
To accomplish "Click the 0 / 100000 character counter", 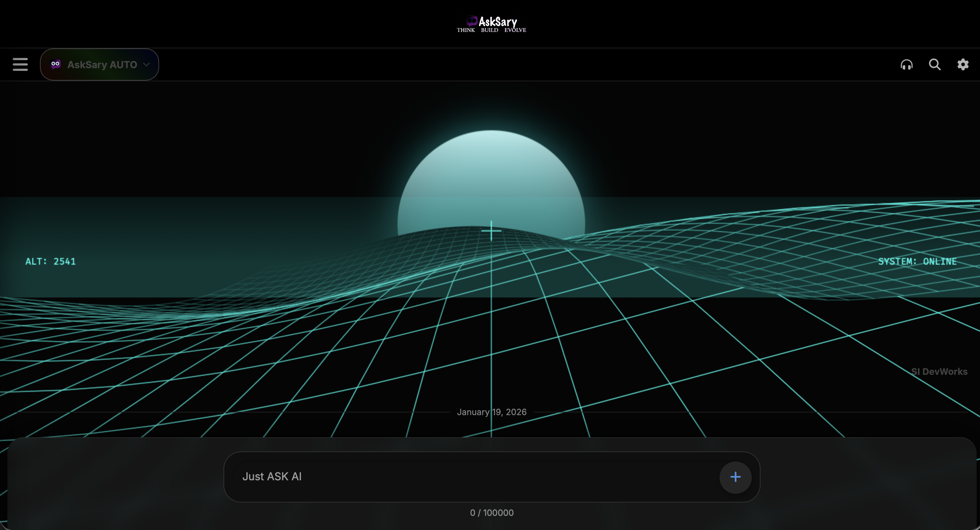I will pos(492,513).
